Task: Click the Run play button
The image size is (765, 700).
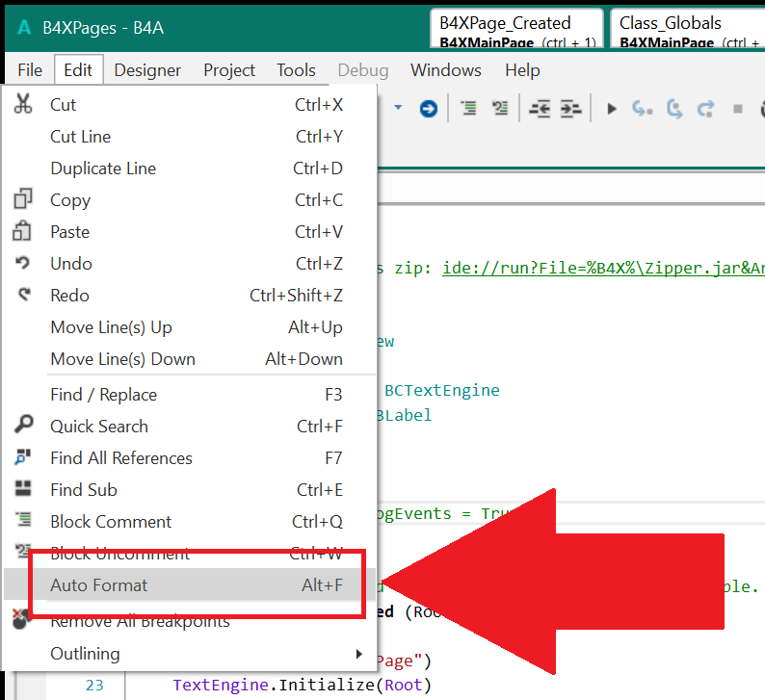Action: pos(611,108)
